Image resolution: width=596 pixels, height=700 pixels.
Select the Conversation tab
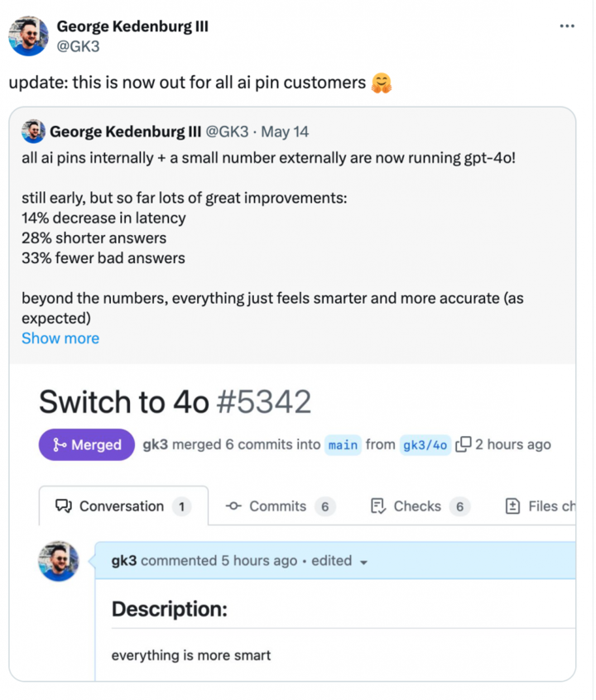pyautogui.click(x=123, y=506)
